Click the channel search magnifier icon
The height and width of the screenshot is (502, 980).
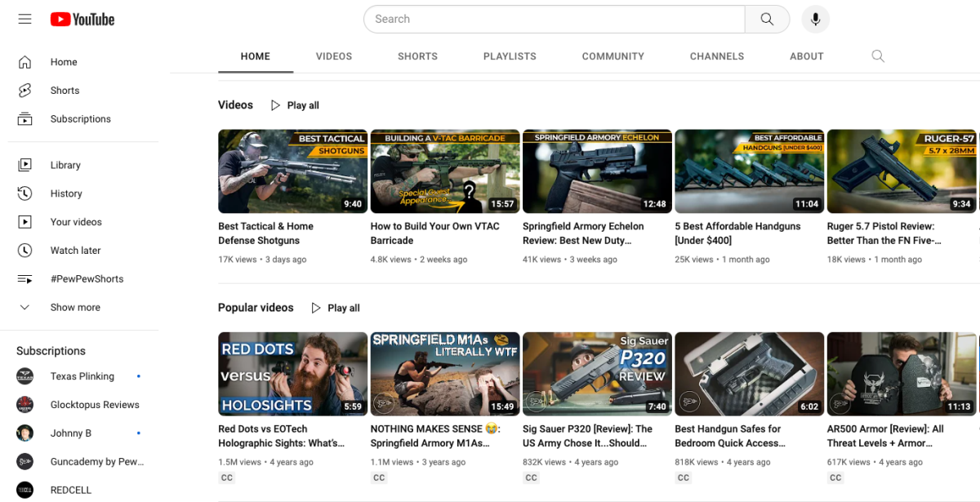[878, 56]
